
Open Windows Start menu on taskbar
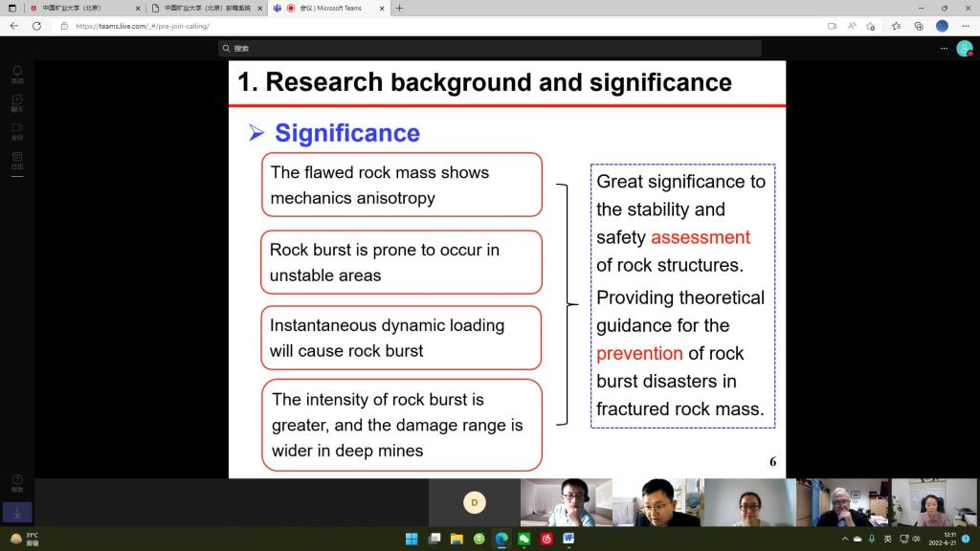click(412, 539)
